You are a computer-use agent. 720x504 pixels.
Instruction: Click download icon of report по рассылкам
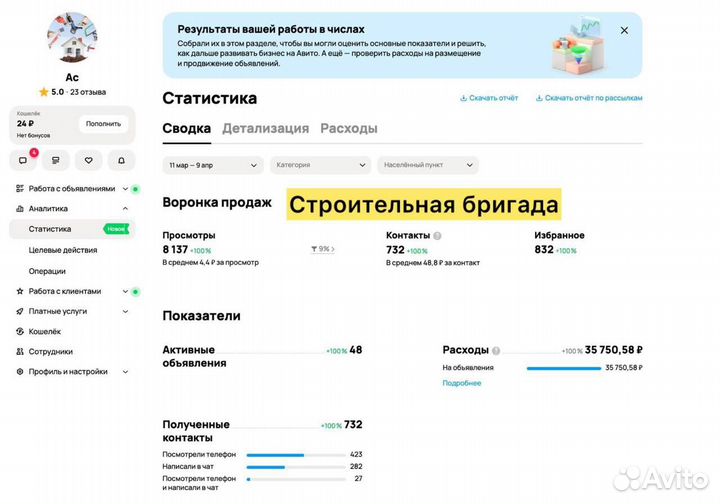pos(539,98)
